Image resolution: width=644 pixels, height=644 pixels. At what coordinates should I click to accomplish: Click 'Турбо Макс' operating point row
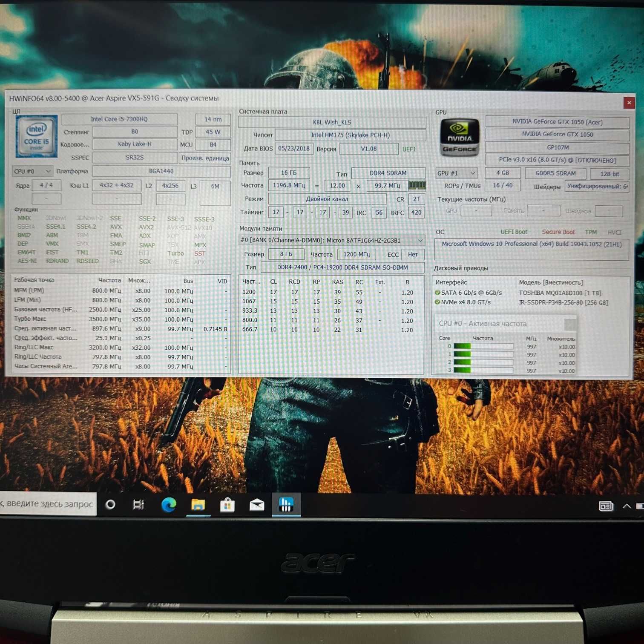point(121,319)
